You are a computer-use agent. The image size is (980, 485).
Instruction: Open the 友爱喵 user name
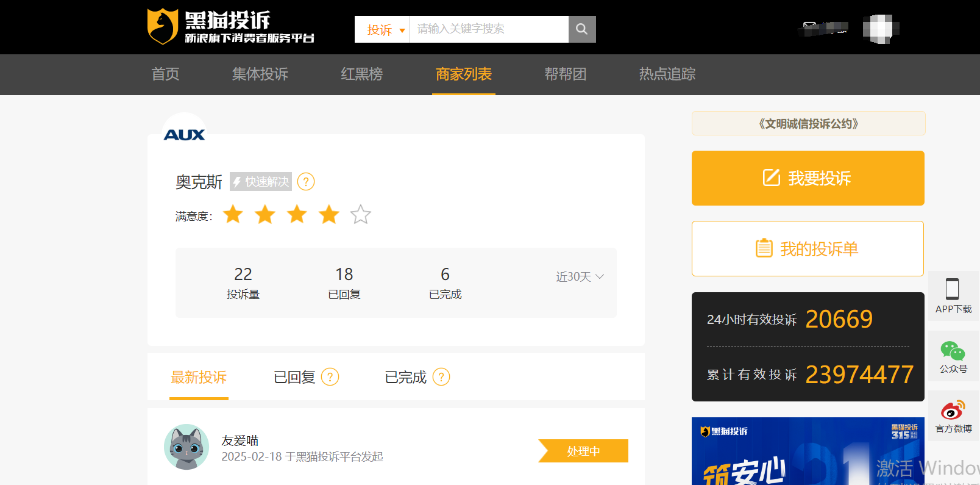(x=240, y=440)
